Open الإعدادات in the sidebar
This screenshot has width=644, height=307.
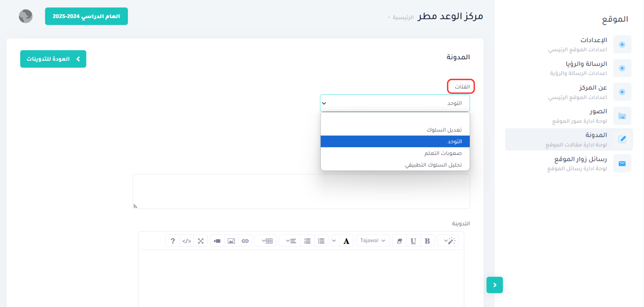click(569, 44)
